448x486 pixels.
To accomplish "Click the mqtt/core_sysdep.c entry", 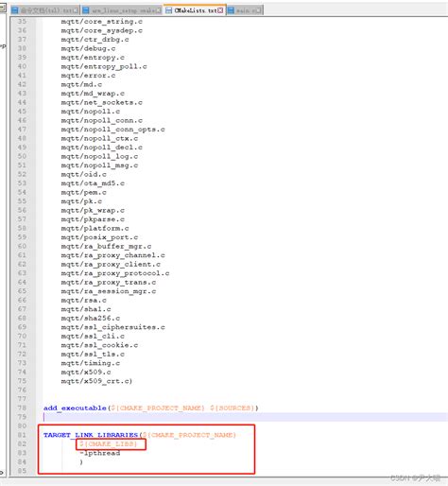I will tap(101, 30).
